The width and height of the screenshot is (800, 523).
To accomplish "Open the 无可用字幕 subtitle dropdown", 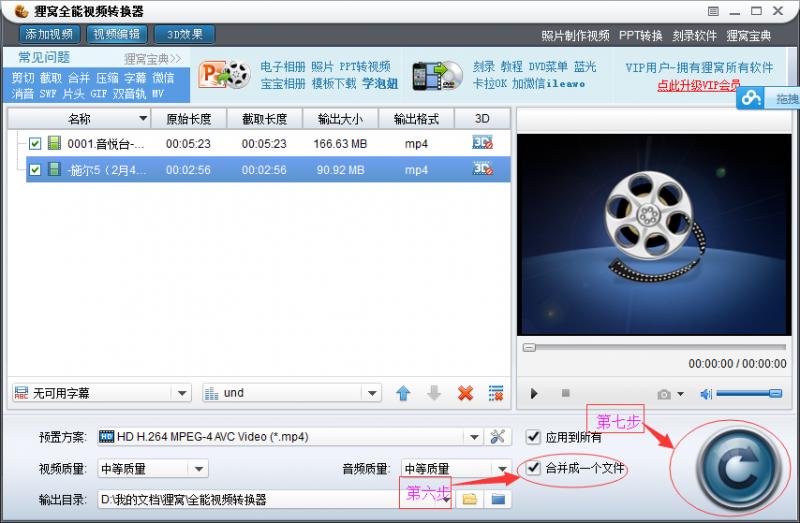I will [x=180, y=393].
